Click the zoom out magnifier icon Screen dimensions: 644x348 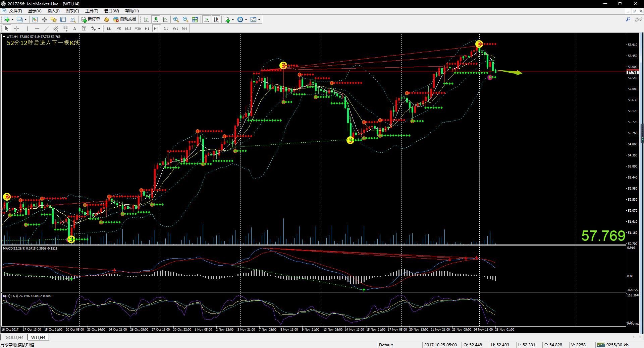tap(185, 20)
